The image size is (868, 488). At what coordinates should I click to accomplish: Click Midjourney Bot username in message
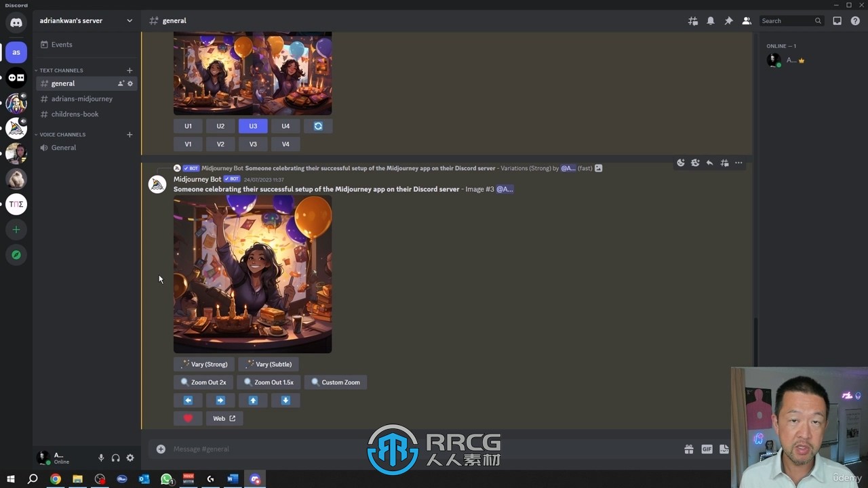(197, 180)
